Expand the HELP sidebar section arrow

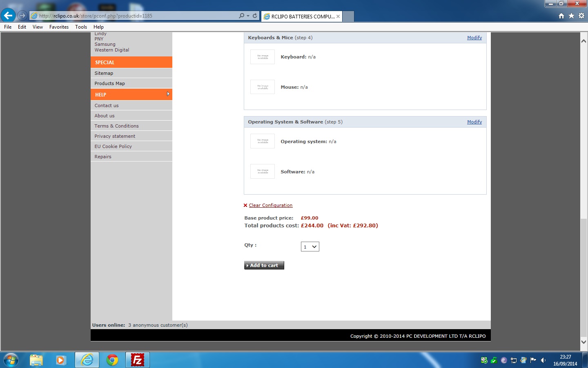pyautogui.click(x=168, y=94)
